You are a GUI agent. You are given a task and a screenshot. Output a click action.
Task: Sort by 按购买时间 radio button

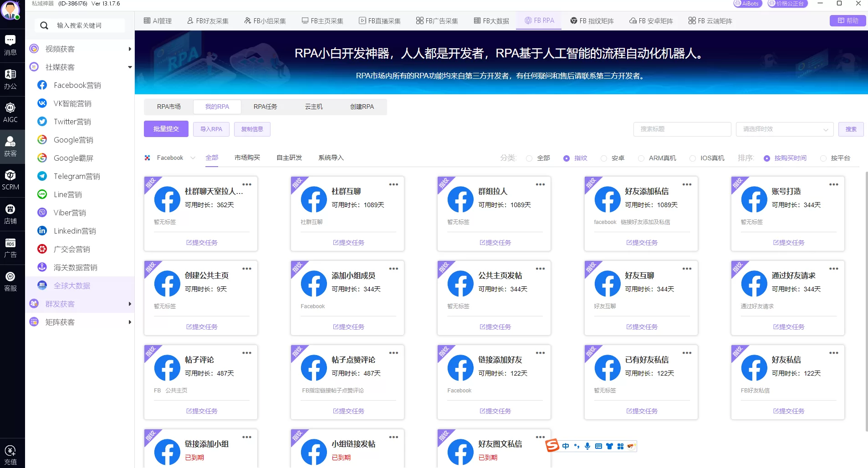[x=766, y=158]
